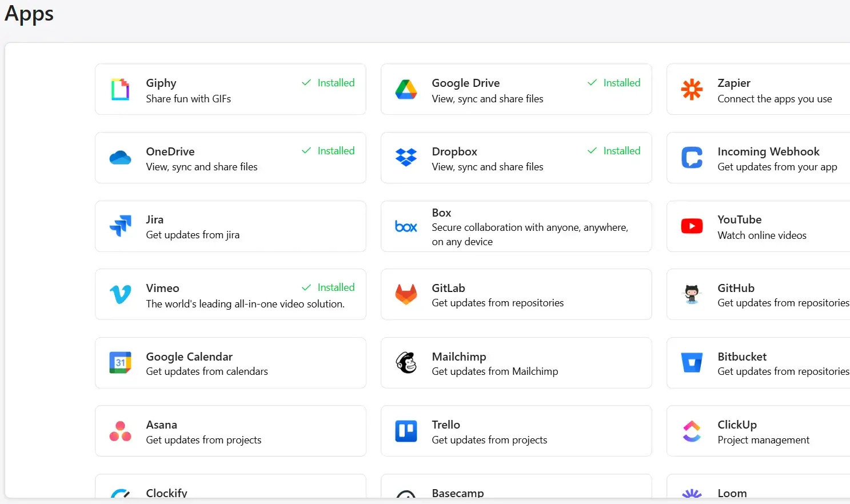Select the Zapier asterisk icon
Image resolution: width=850 pixels, height=504 pixels.
pos(692,90)
